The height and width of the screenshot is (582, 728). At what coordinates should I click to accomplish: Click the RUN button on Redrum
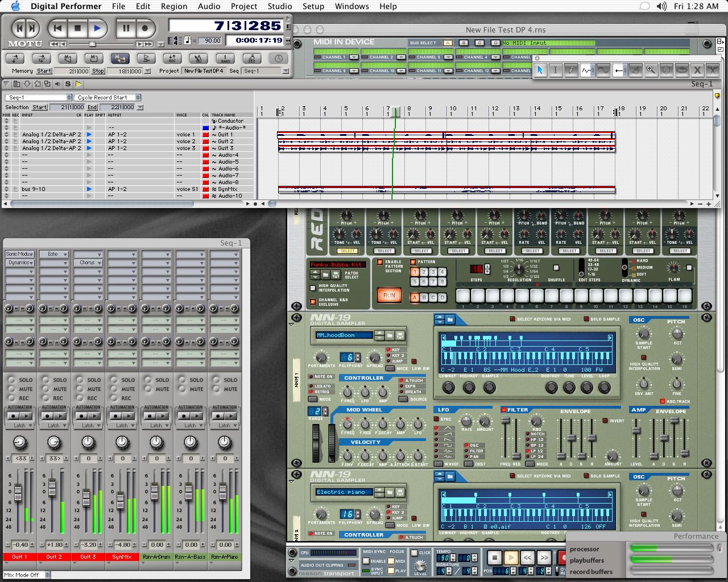(x=389, y=295)
